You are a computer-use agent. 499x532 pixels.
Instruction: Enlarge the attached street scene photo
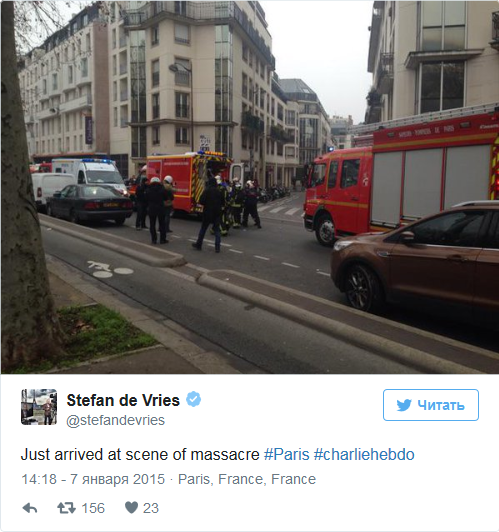[250, 187]
